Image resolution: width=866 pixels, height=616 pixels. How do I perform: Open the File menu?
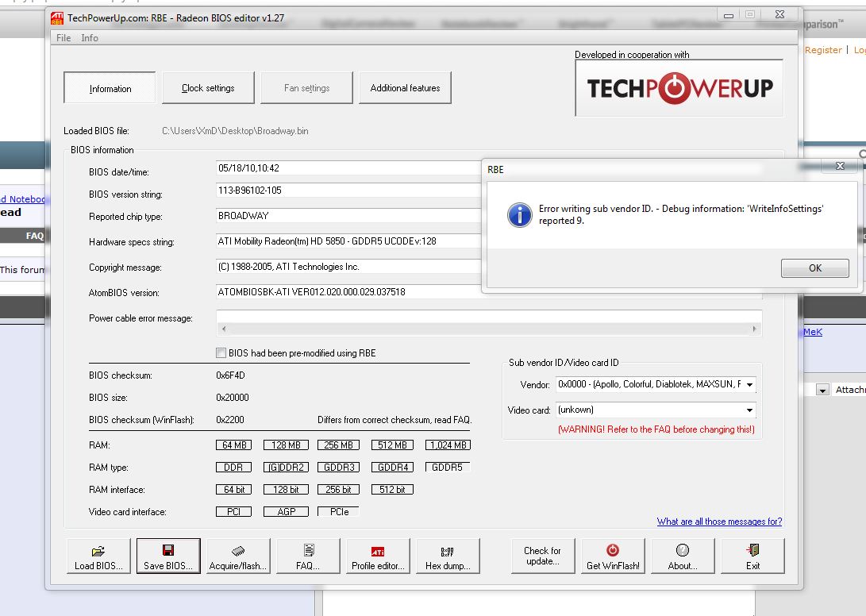(x=64, y=37)
